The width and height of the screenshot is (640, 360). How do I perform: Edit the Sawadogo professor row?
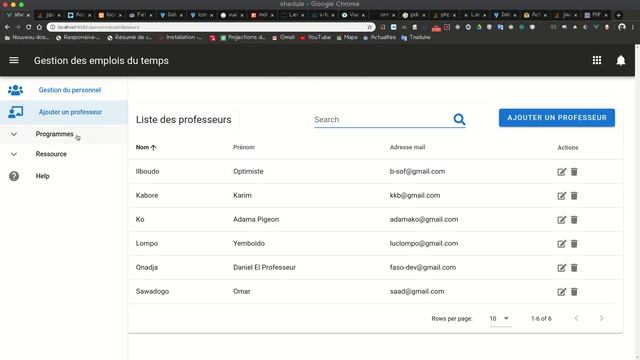(562, 292)
